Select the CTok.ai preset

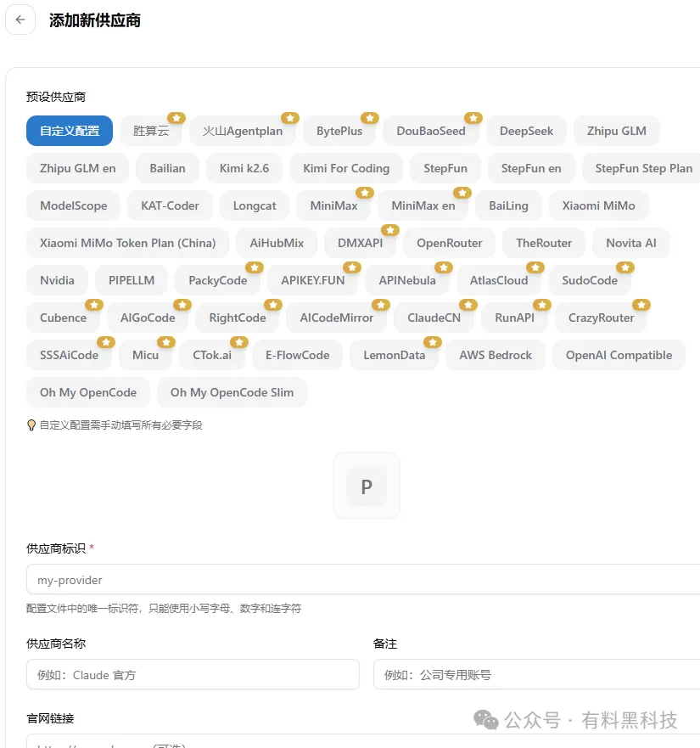coord(212,355)
